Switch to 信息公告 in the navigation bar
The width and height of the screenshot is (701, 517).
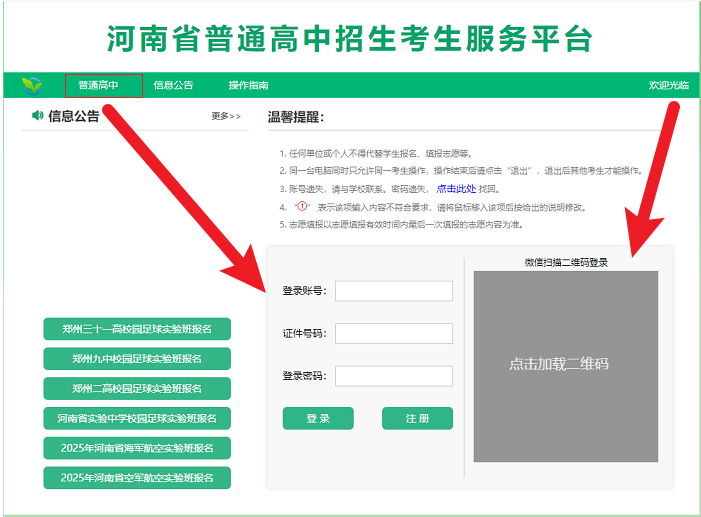(x=173, y=86)
